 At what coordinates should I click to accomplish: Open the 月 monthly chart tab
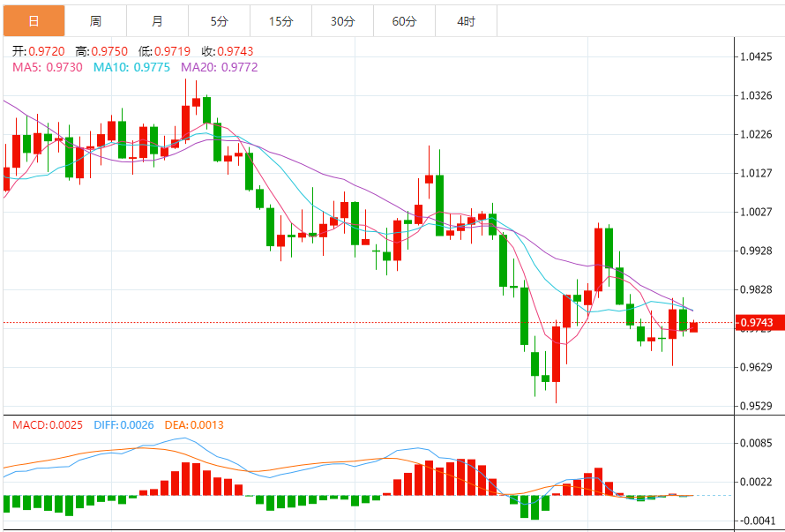(157, 20)
